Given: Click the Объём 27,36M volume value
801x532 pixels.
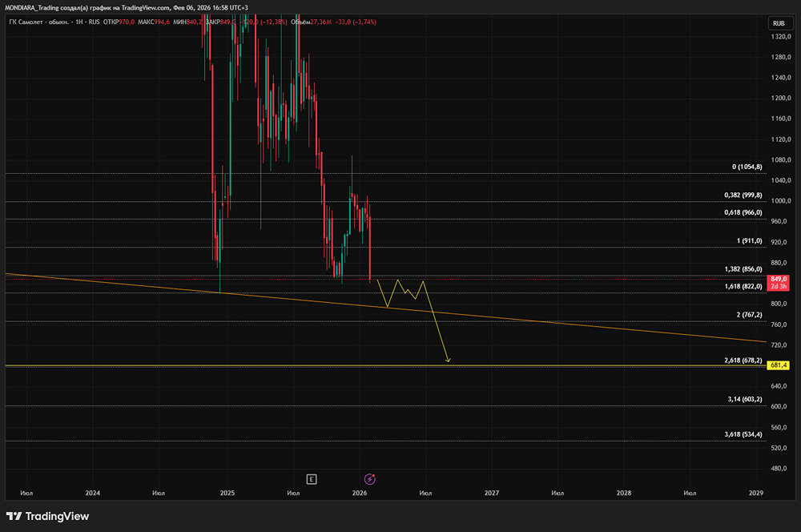Looking at the screenshot, I should 312,22.
